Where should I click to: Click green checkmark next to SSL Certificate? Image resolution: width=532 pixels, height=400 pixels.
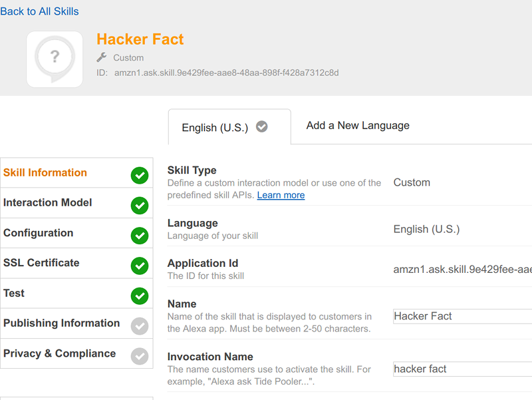pyautogui.click(x=140, y=266)
